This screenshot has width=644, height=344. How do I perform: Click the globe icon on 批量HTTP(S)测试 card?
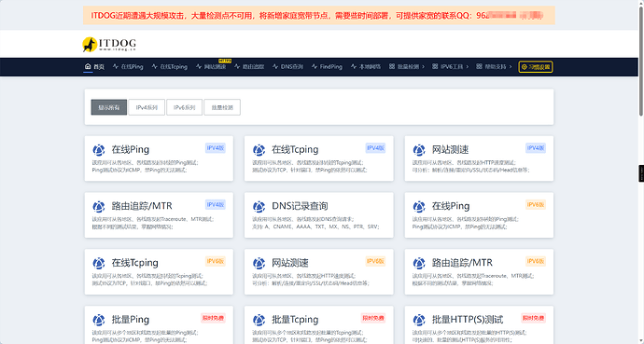click(419, 320)
